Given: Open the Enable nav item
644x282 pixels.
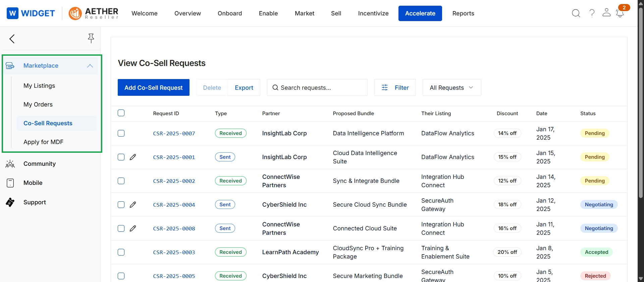Looking at the screenshot, I should (x=268, y=13).
